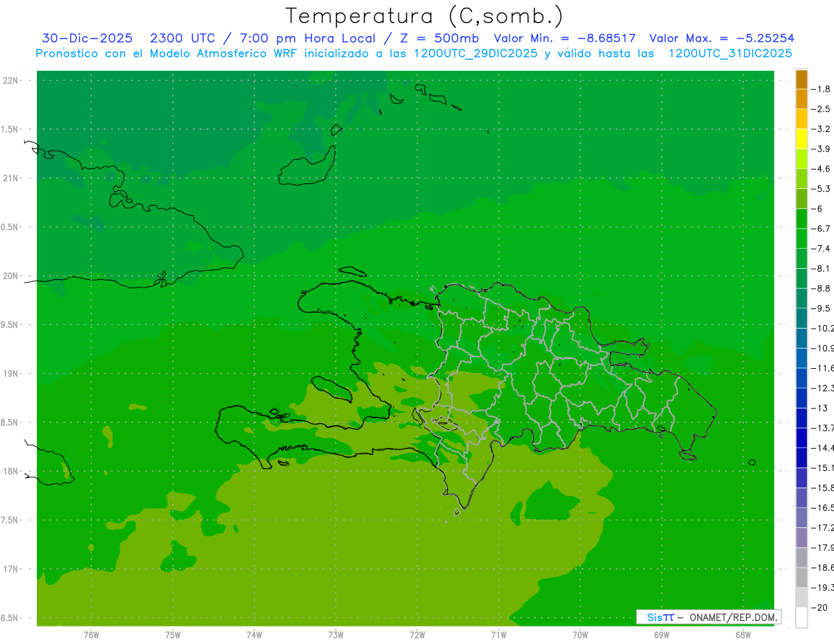Click the chart title Temperatura (C,somb.)
Viewport: 834px width, 644px height.
[x=424, y=16]
